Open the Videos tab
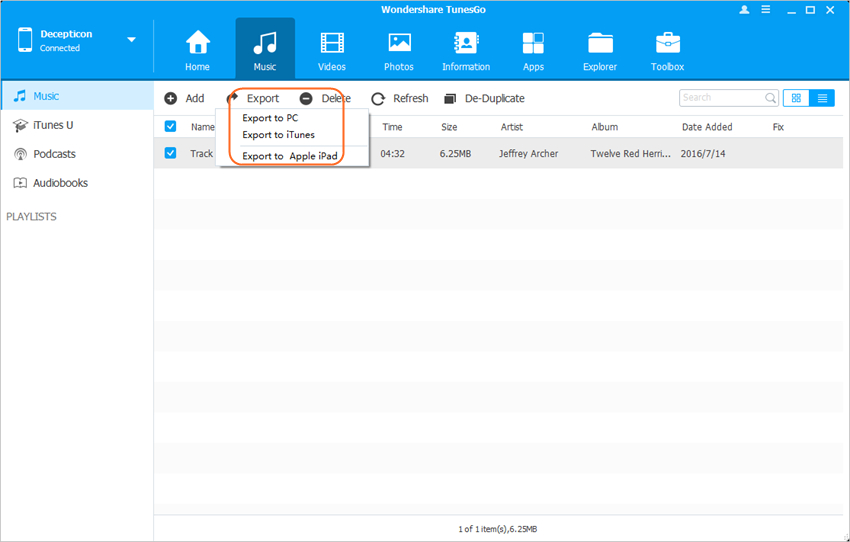This screenshot has width=850, height=542. click(332, 51)
